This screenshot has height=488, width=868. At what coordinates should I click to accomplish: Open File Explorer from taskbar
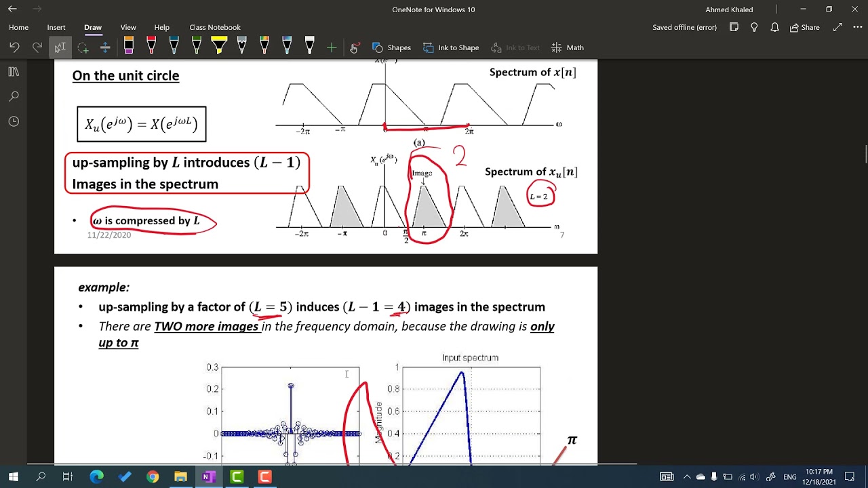click(180, 477)
